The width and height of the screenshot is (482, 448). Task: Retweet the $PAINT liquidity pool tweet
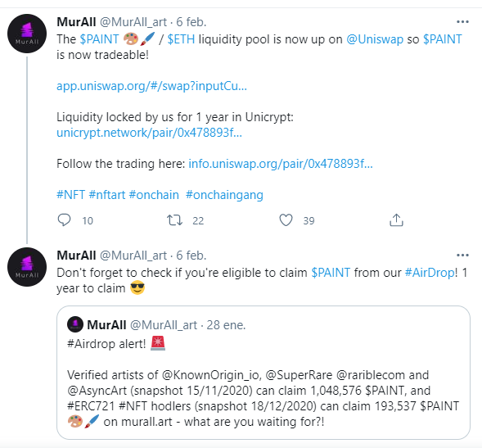point(174,220)
